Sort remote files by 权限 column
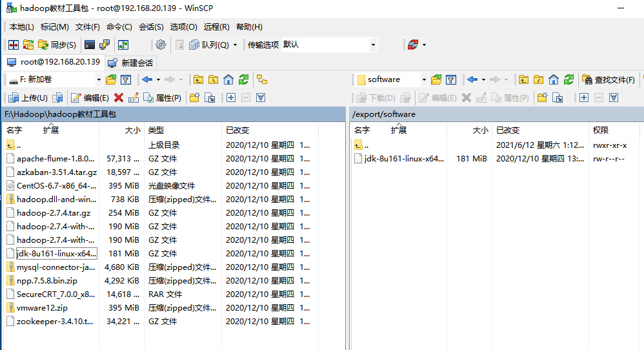 614,130
